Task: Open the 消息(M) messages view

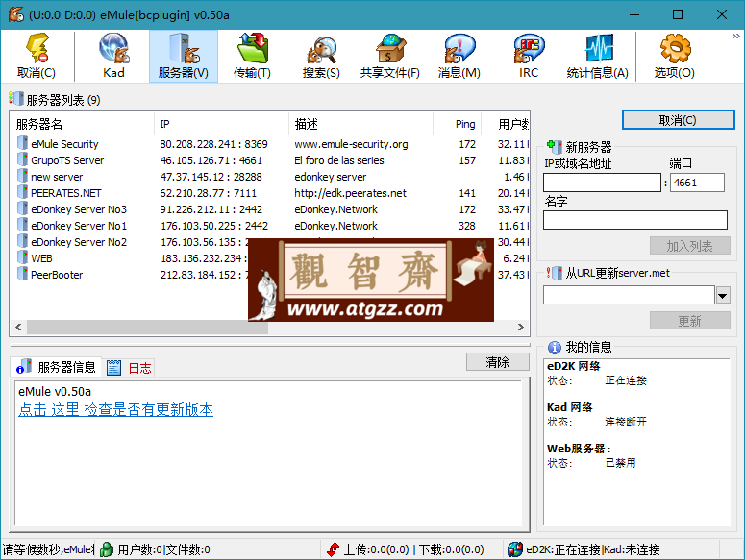Action: point(459,56)
